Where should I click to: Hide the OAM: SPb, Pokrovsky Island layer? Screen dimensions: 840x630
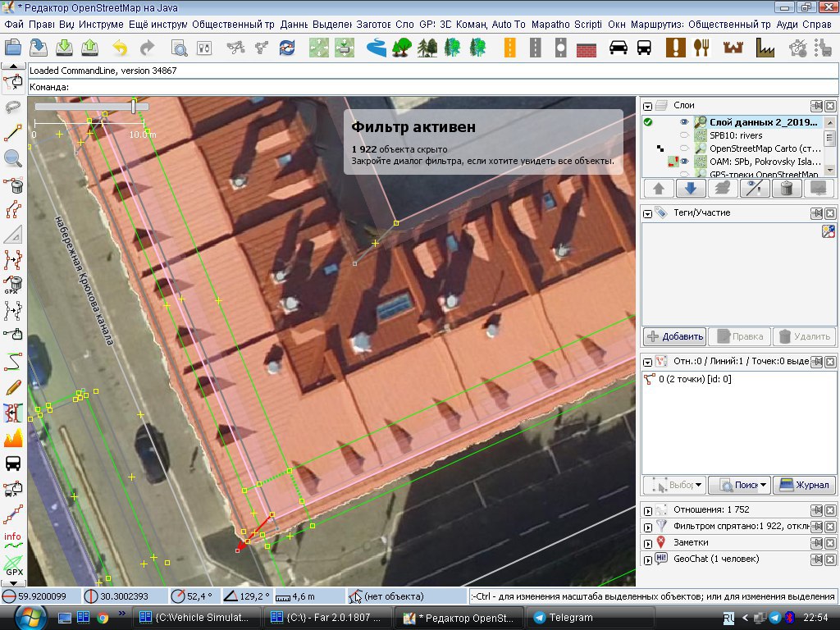click(684, 162)
